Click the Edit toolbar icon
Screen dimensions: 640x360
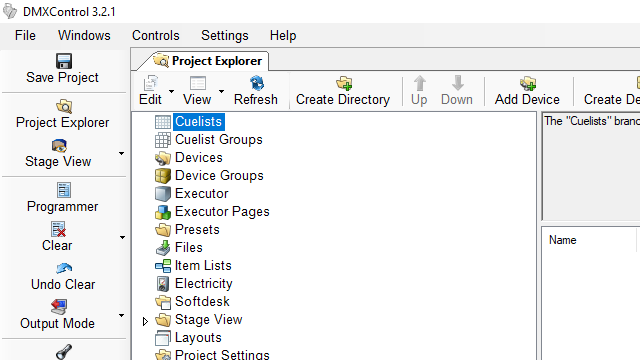point(151,83)
